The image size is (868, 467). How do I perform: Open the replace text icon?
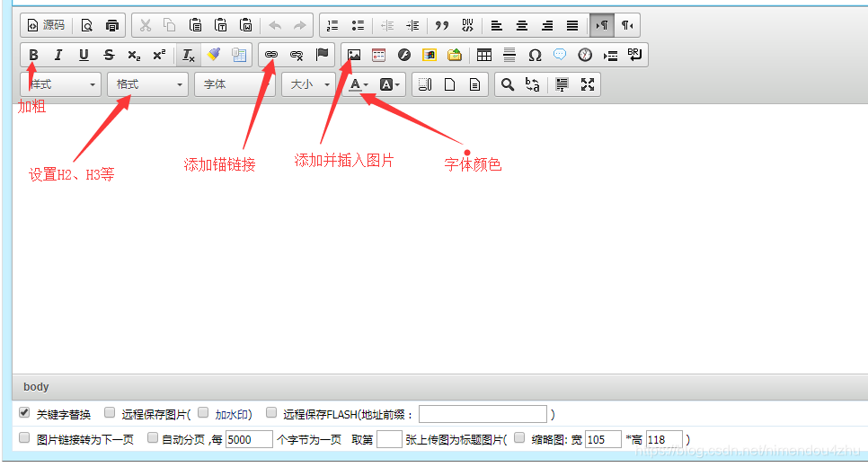pyautogui.click(x=533, y=84)
